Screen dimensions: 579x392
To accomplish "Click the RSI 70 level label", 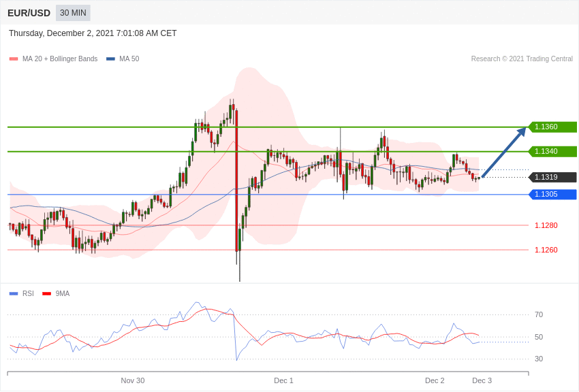I will pyautogui.click(x=539, y=314).
